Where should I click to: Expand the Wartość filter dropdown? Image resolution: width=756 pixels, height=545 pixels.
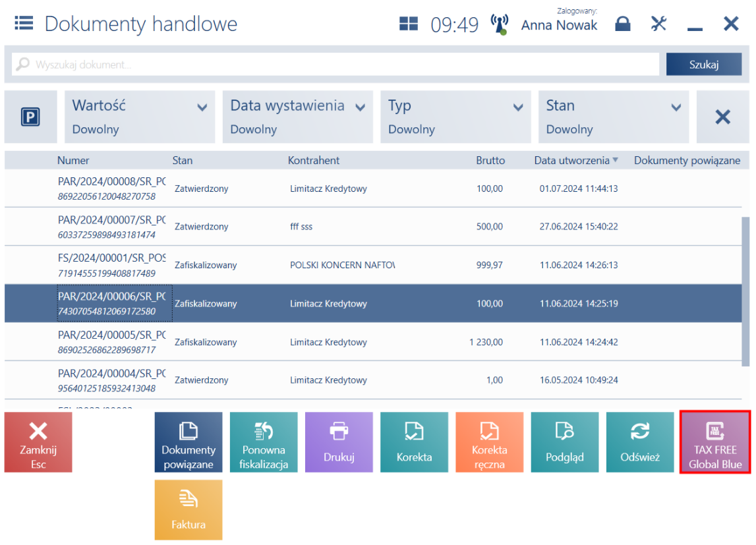[140, 117]
